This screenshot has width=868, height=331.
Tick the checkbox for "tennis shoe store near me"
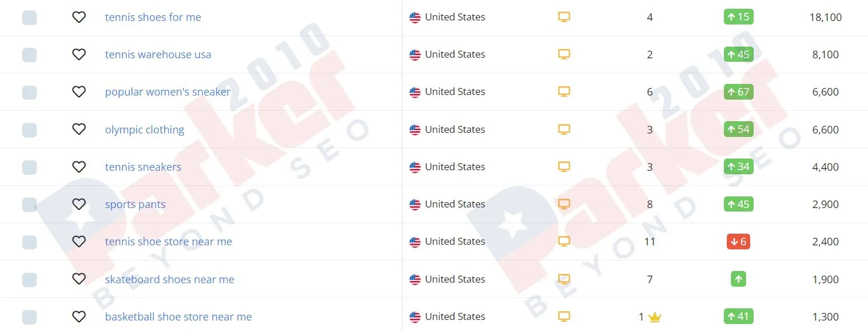coord(29,242)
